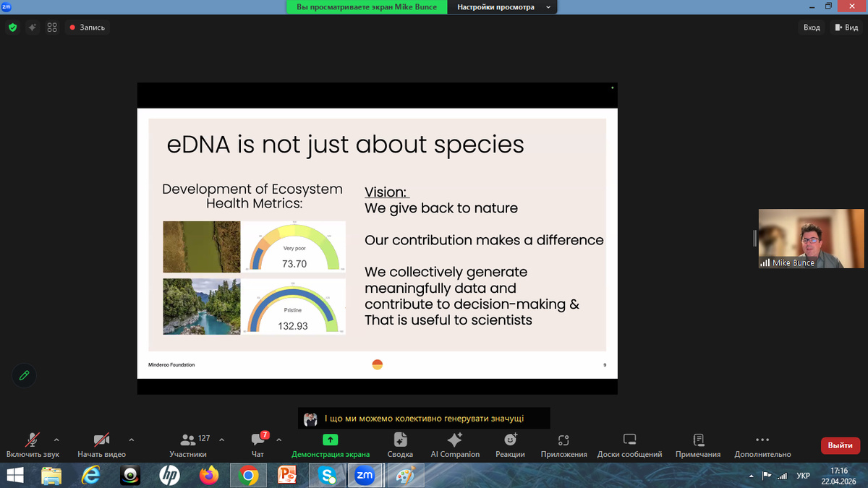868x488 pixels.
Task: Click the green encryption shield icon
Action: tap(12, 27)
